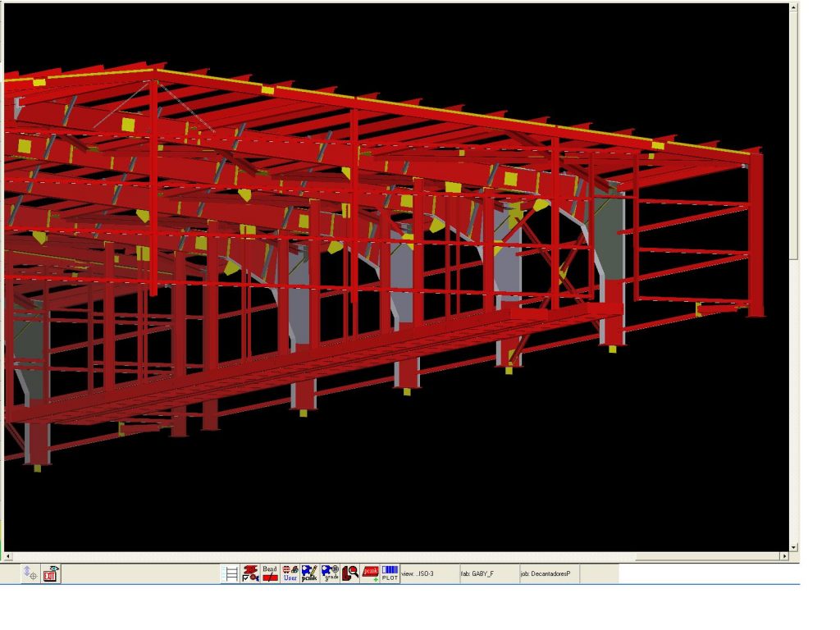This screenshot has height=630, width=840.
Task: Click the vertical scrollbar up arrow
Action: [794, 7]
